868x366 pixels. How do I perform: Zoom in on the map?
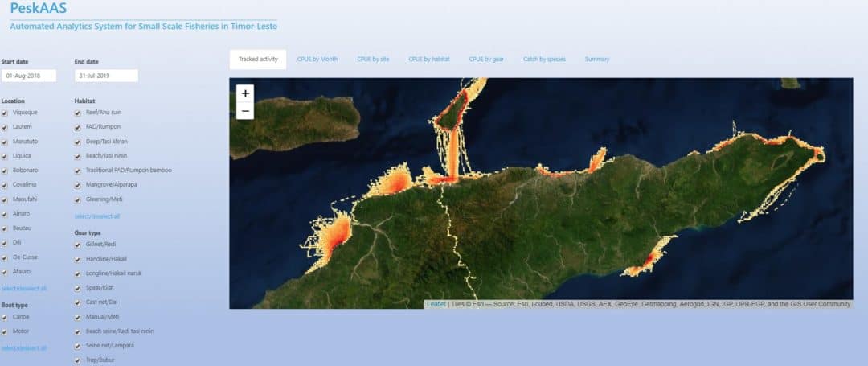click(245, 93)
